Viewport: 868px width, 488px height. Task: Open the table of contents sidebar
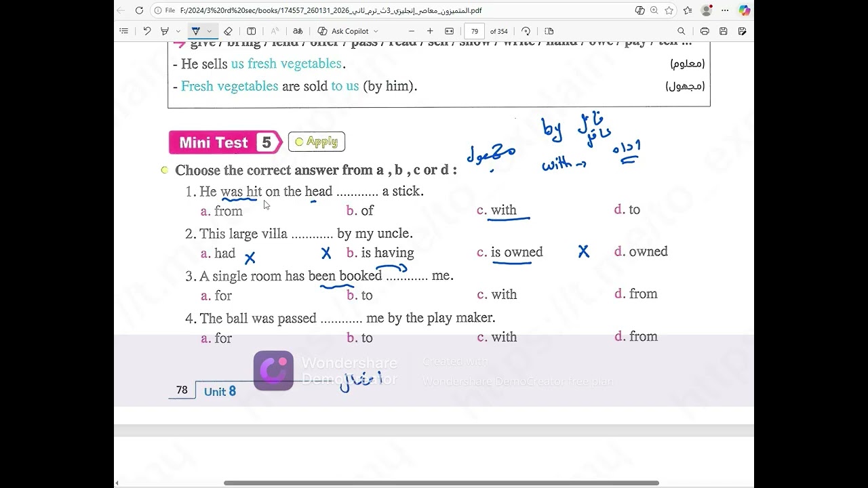tap(123, 31)
